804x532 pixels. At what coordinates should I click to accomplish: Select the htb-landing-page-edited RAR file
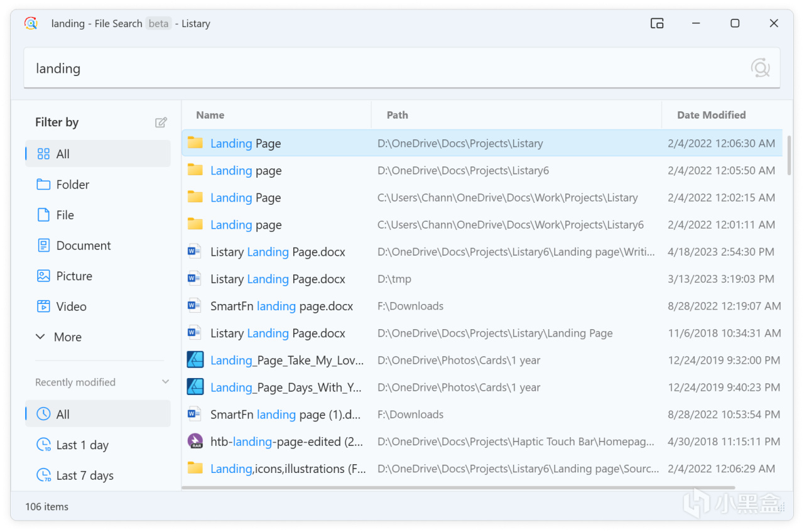coord(286,442)
